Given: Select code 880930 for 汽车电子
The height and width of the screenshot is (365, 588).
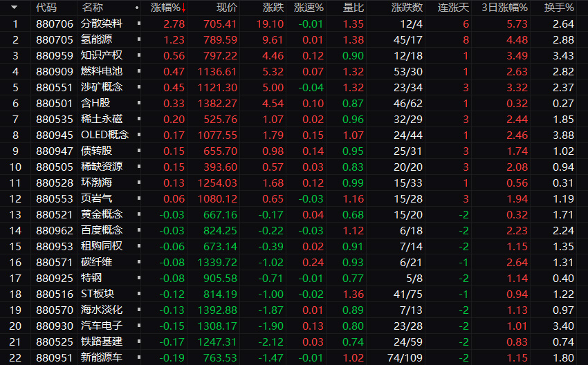Looking at the screenshot, I should 55,326.
